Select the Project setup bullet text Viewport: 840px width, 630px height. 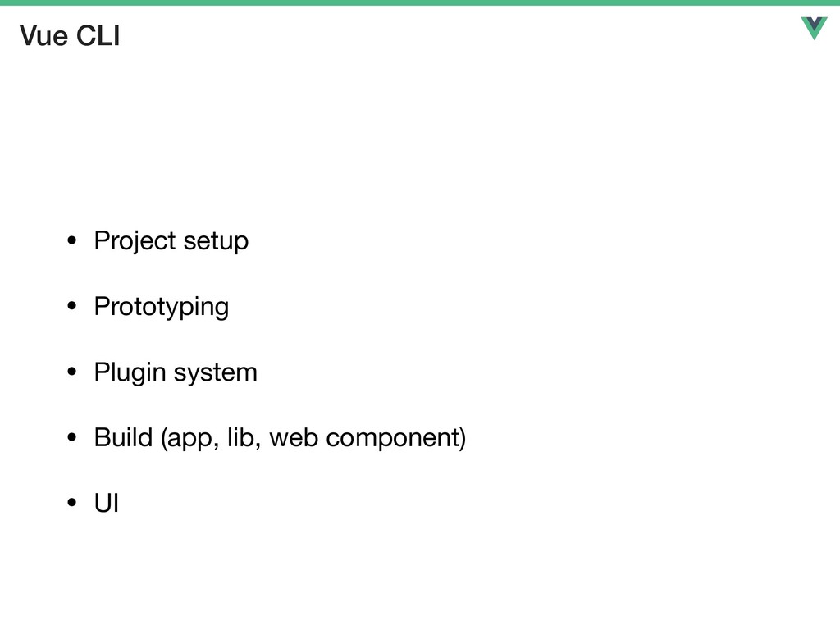tap(171, 240)
